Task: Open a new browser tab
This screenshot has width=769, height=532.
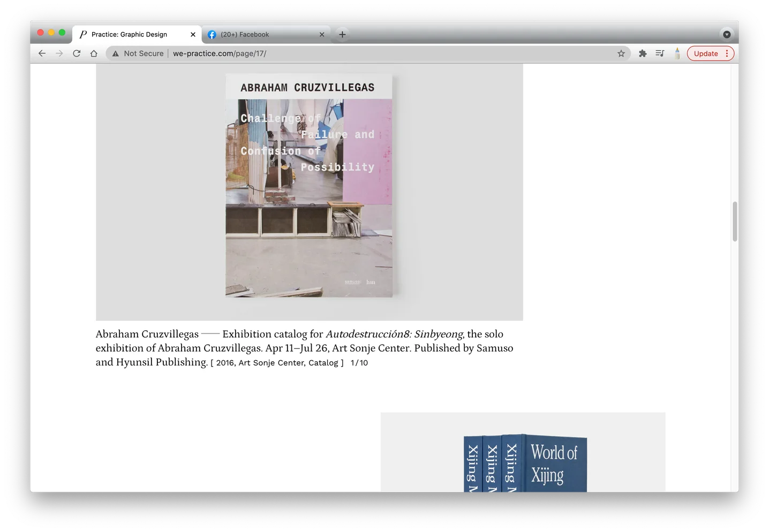Action: click(342, 34)
